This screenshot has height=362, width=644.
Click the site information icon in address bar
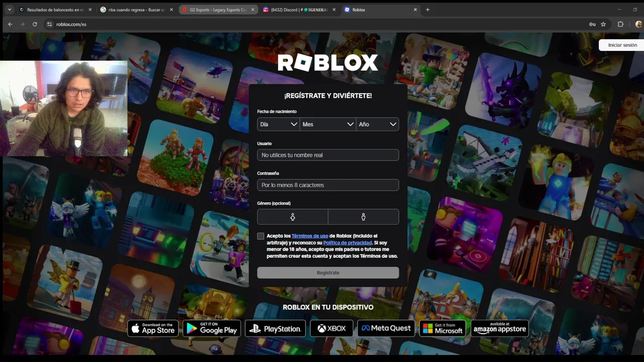coord(49,24)
